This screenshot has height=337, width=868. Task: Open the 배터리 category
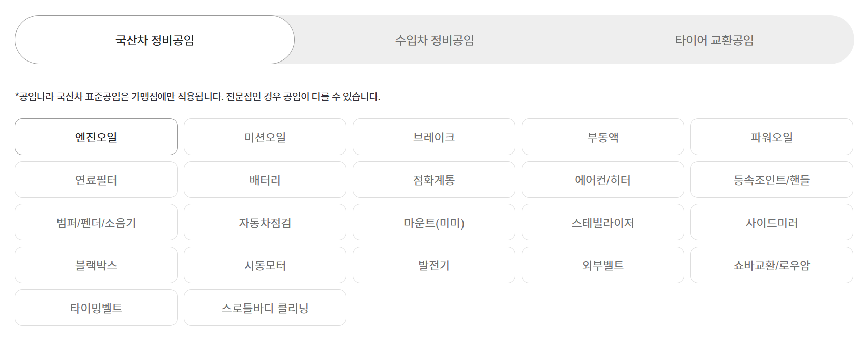(265, 179)
